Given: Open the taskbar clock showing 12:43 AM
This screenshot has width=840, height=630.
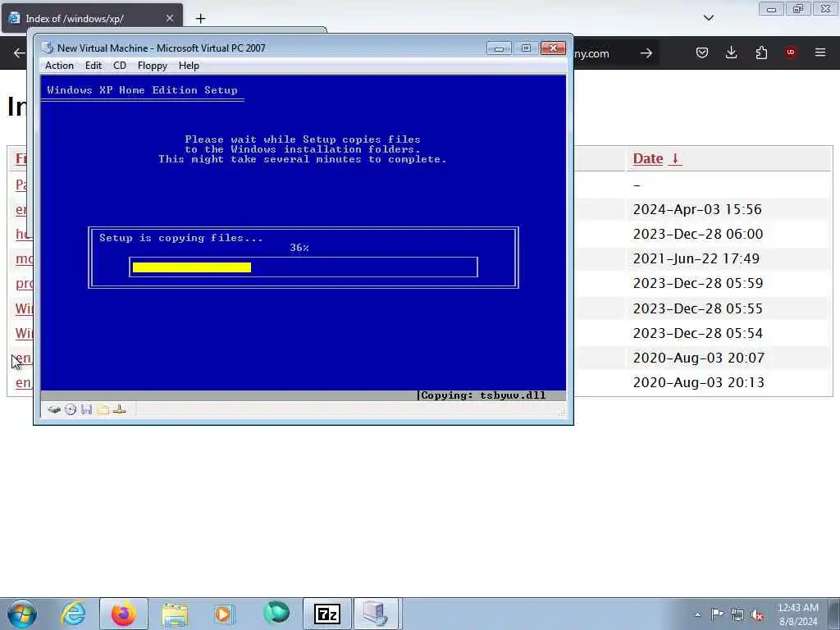Looking at the screenshot, I should (x=798, y=614).
